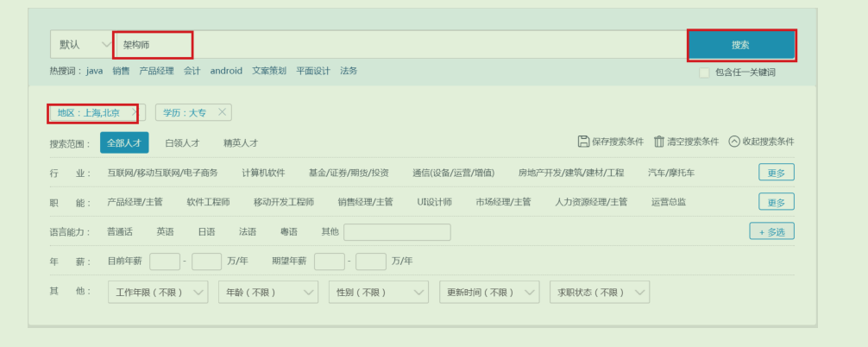Click the + 多选 button

(771, 231)
